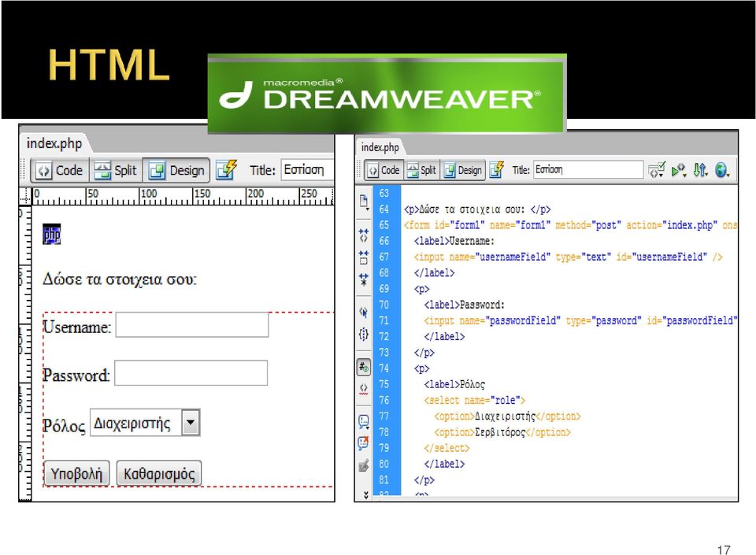
Task: Click the Select Parent Tag icon
Action: pos(364,312)
